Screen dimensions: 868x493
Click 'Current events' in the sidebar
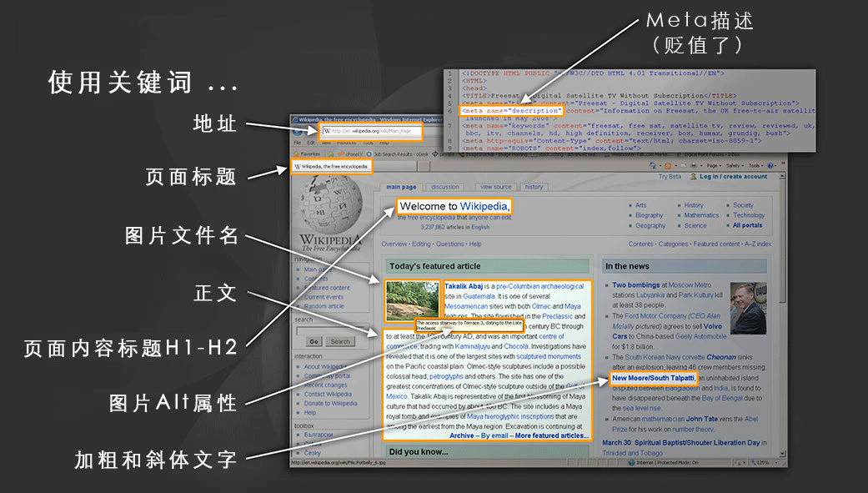(x=324, y=297)
